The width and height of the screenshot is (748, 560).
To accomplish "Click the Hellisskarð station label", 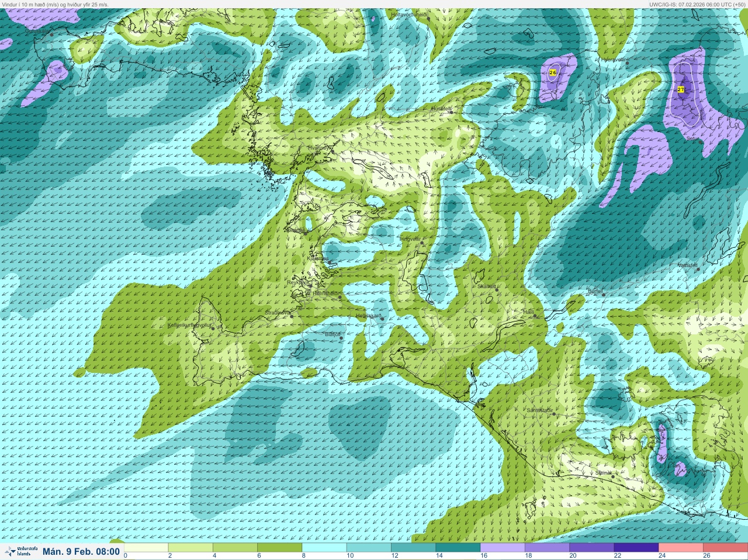I will pos(369,316).
